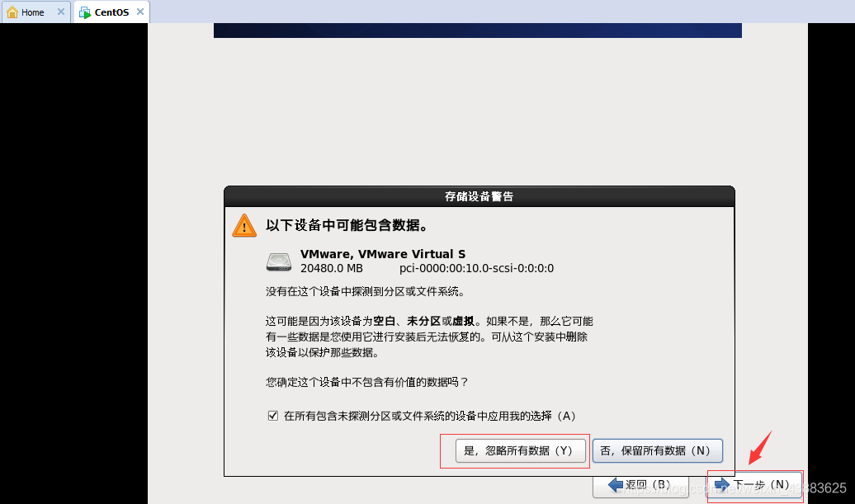The image size is (855, 504).
Task: Click the pci-0000:00:10.0-scsi device path text
Action: tap(476, 268)
